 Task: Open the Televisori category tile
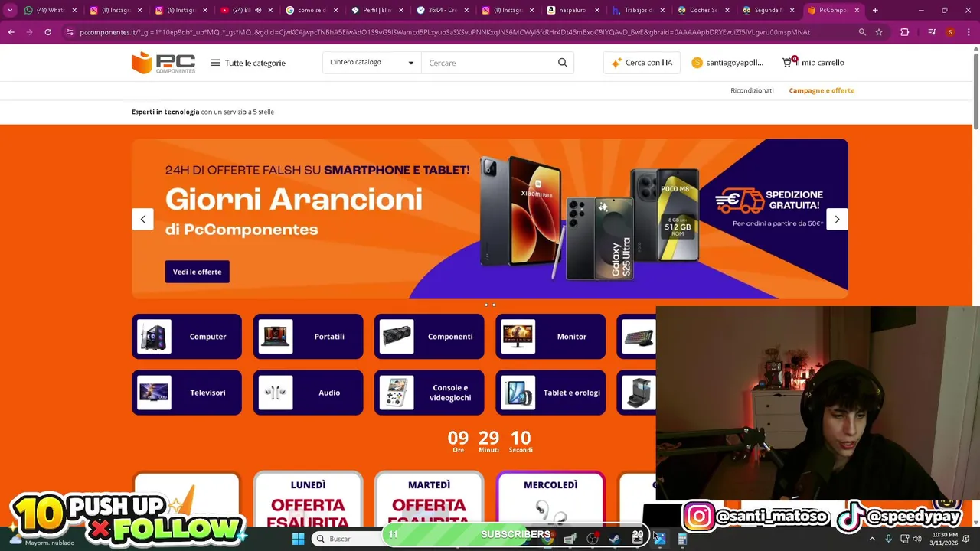coord(187,393)
